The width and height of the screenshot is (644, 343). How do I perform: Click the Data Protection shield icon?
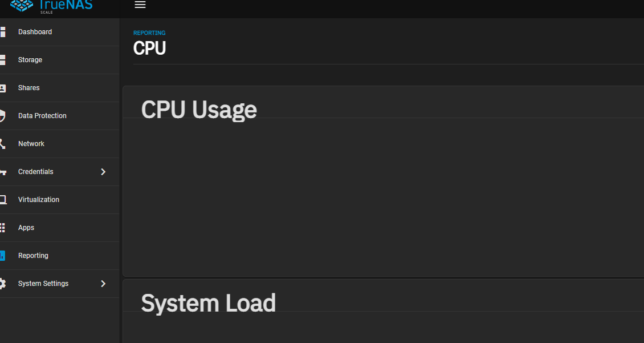[x=2, y=115]
